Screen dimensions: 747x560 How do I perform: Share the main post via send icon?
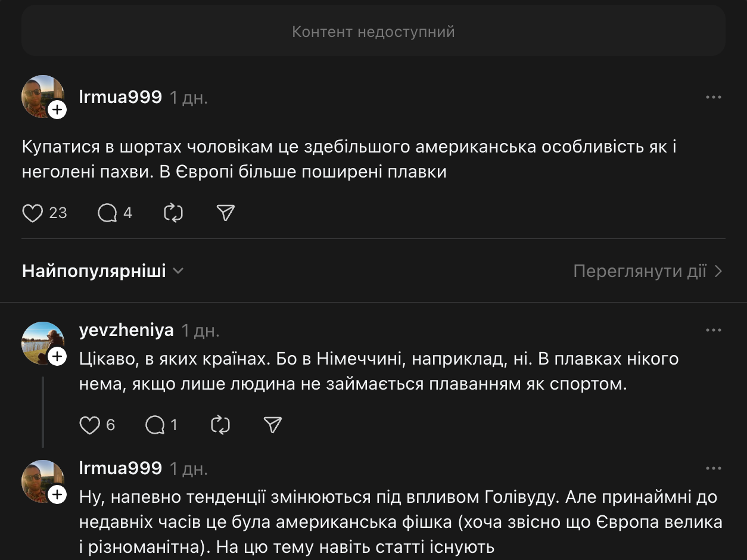pos(225,213)
